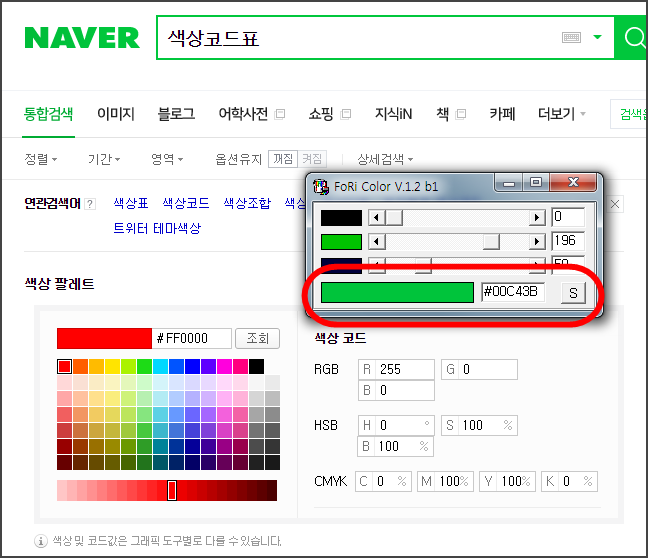Click the red shade slider marker

coord(172,490)
